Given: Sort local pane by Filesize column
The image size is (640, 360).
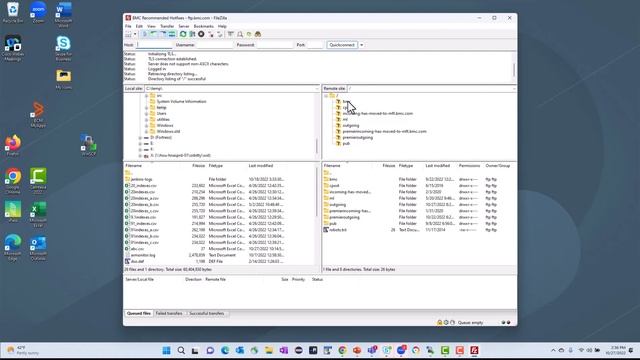Looking at the screenshot, I should point(198,166).
